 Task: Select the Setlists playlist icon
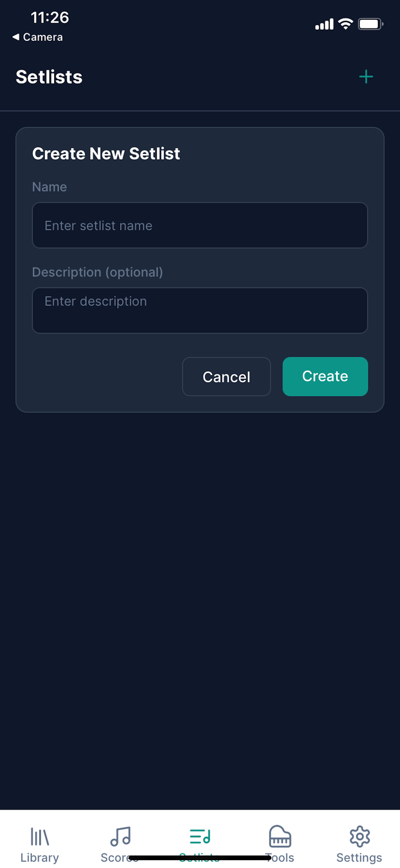[200, 836]
